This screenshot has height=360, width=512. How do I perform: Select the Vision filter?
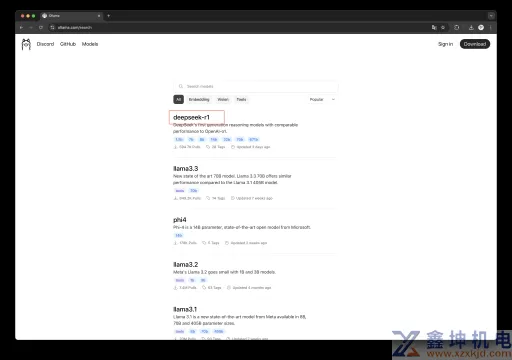pos(223,99)
